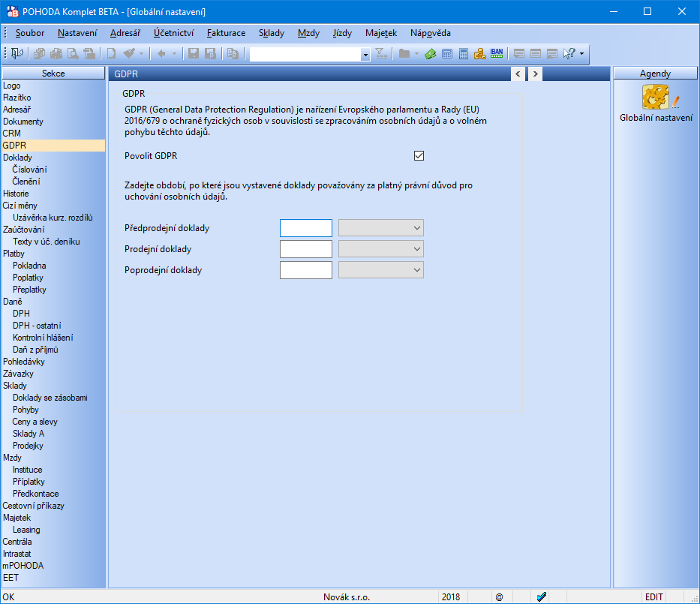Open the second blue calculator icon
Viewport: 700px width, 604px height.
464,54
